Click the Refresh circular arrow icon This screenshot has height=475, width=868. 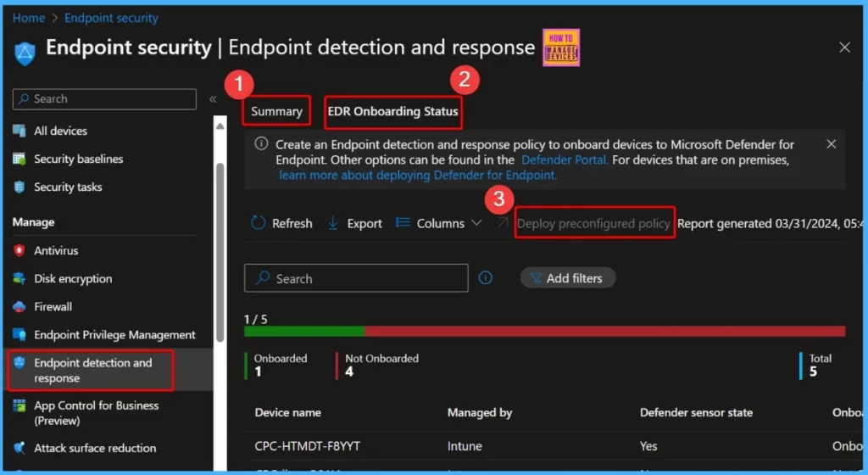[x=259, y=223]
